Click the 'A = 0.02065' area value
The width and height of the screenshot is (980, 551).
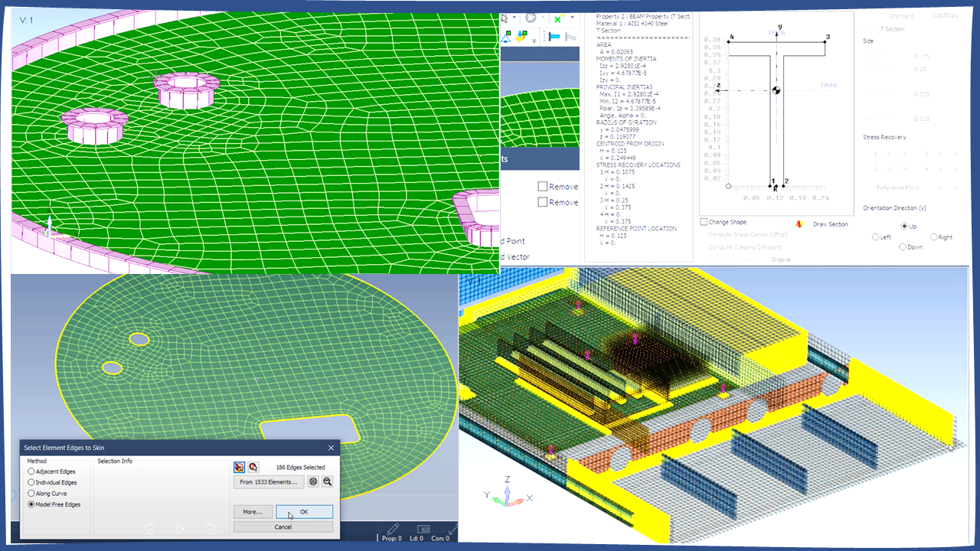tap(618, 51)
